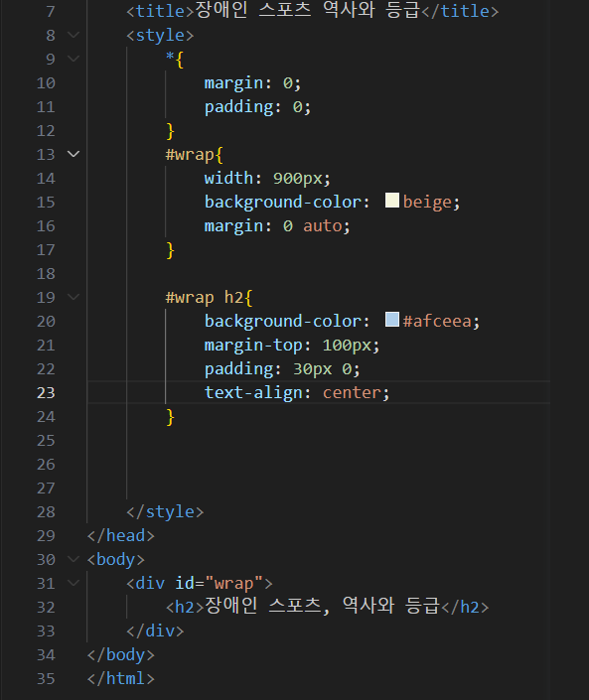
Task: Collapse the style block fold arrow on line 8
Action: point(74,35)
